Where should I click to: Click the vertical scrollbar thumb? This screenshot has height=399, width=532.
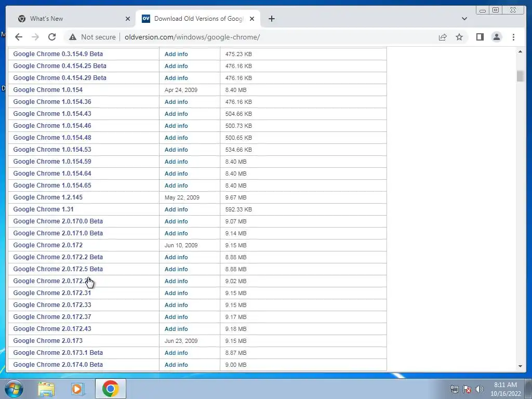(x=520, y=76)
